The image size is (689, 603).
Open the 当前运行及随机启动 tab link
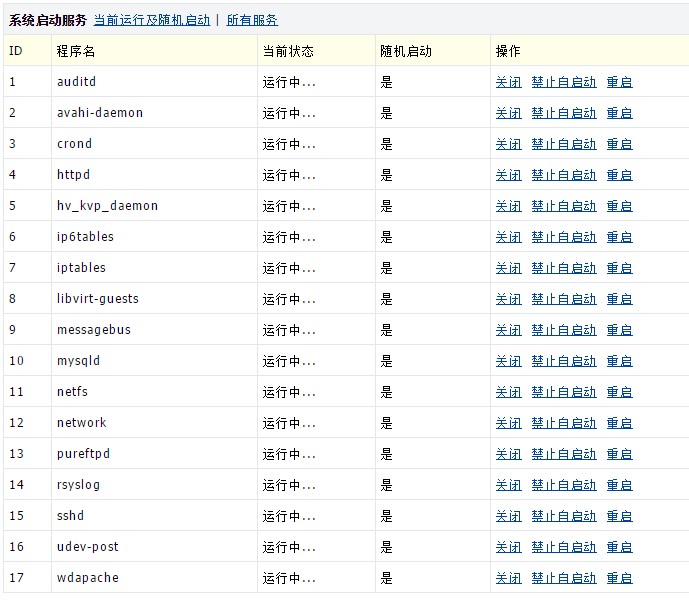click(x=152, y=20)
